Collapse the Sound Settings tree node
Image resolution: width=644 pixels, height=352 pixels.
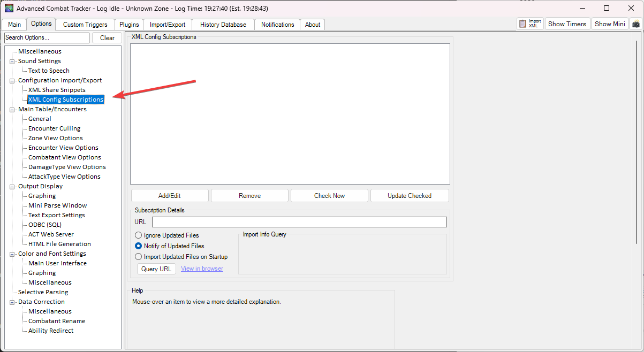click(12, 61)
